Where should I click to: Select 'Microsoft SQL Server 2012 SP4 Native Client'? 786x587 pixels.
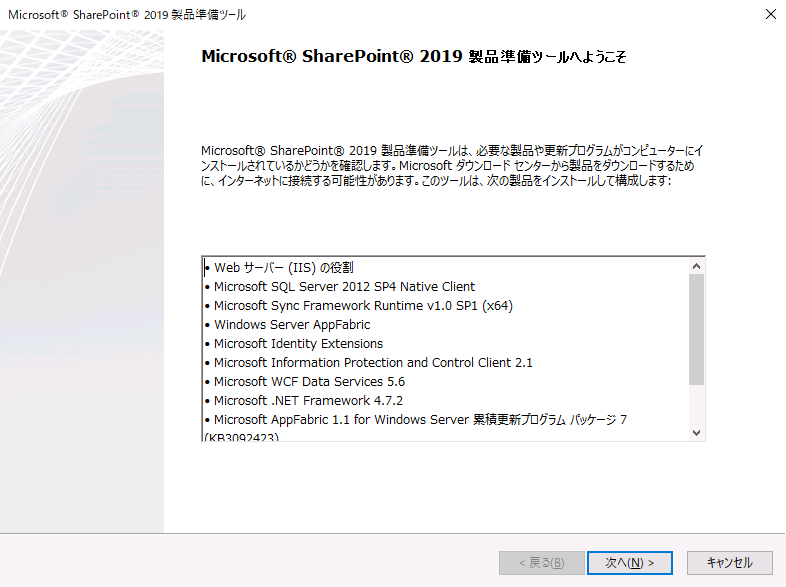coord(344,287)
